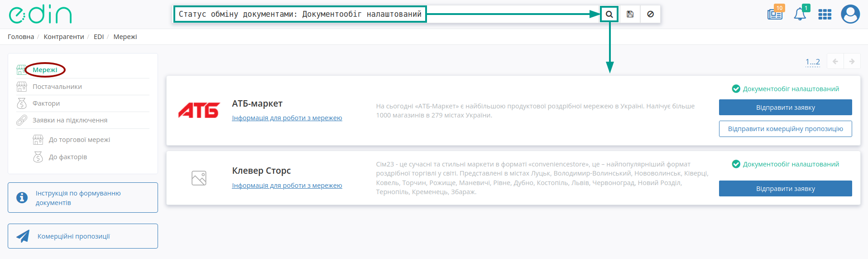Go to next page arrow
Viewport: 868px width, 259px height.
click(852, 61)
